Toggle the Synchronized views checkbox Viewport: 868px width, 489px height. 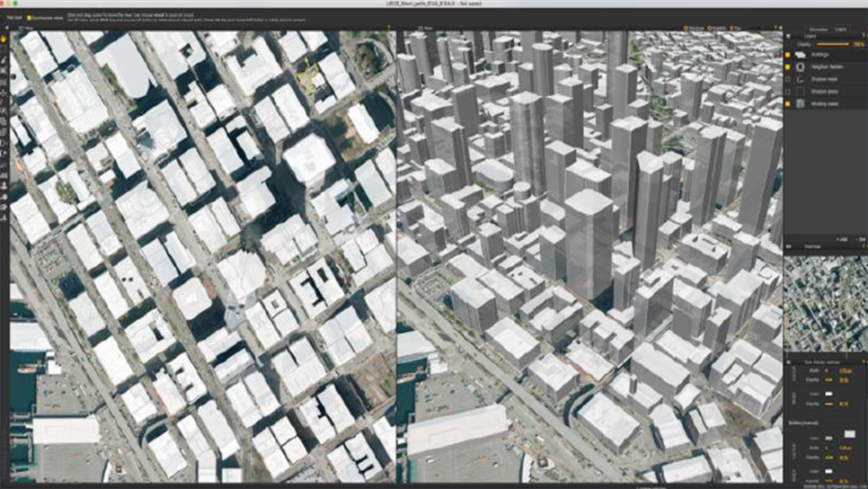pos(29,17)
